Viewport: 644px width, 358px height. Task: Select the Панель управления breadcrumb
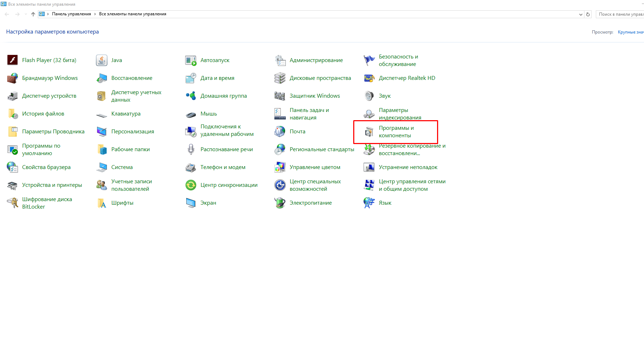[71, 14]
